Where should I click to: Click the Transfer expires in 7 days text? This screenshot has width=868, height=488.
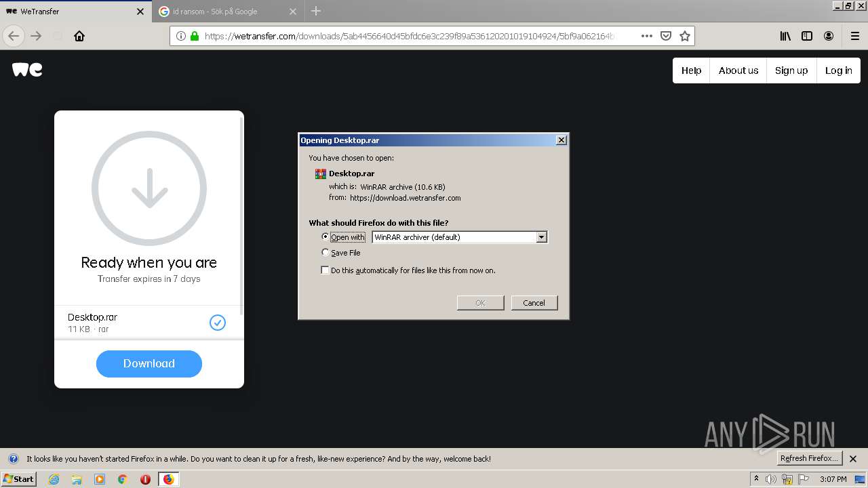click(149, 279)
